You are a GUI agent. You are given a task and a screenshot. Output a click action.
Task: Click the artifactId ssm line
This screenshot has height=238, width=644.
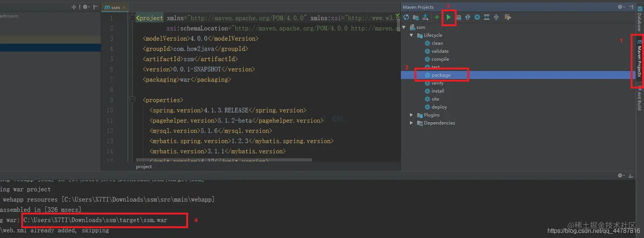(x=190, y=59)
